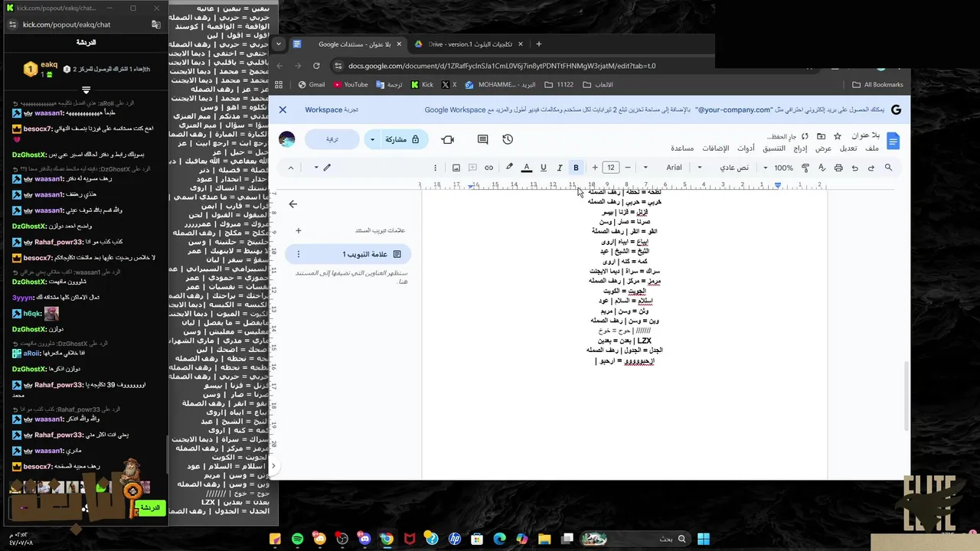Screen dimensions: 980x551
Task: Open Spotify from the taskbar
Action: click(297, 539)
